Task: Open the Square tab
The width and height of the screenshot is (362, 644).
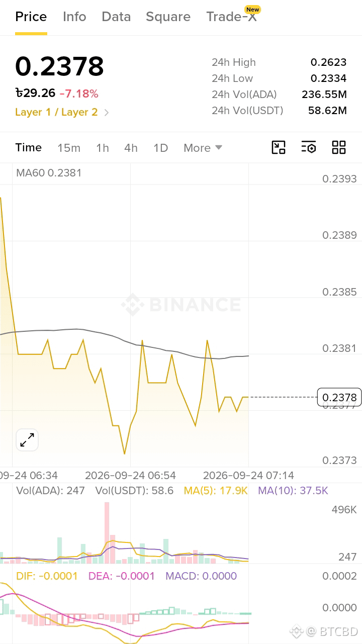Action: [x=168, y=17]
